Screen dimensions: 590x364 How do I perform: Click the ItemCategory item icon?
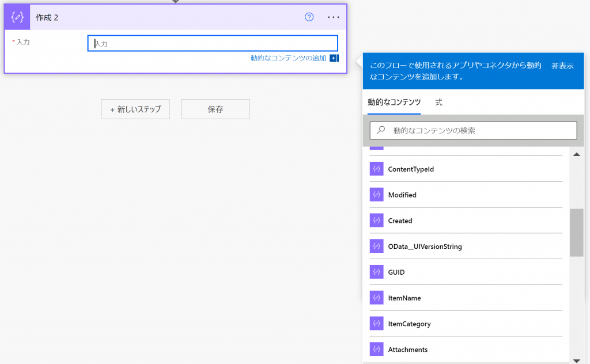(376, 323)
